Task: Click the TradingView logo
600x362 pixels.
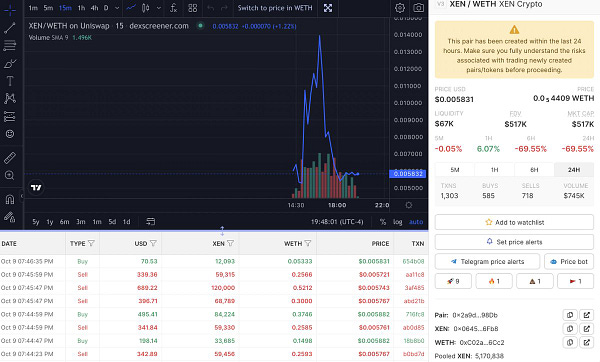Action: pyautogui.click(x=36, y=188)
